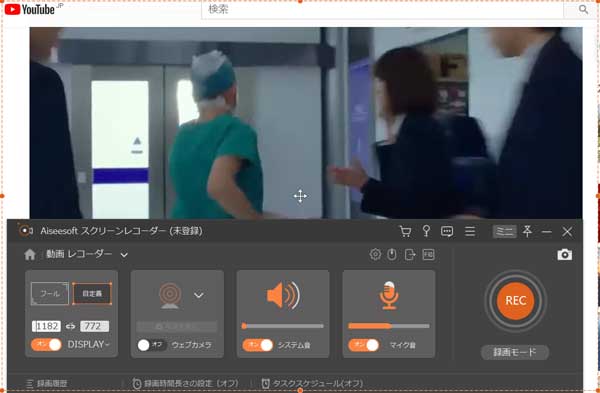Expand the webcam device dropdown arrow
This screenshot has width=600, height=393.
tap(199, 295)
